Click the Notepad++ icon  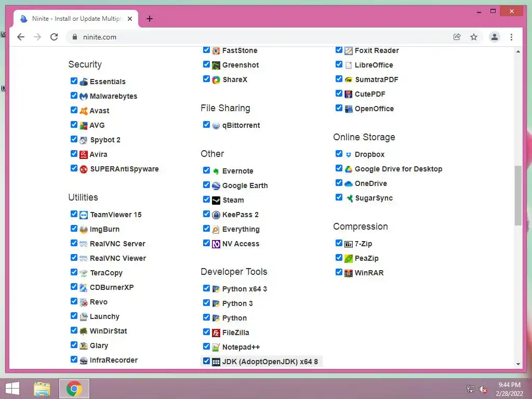coord(216,348)
